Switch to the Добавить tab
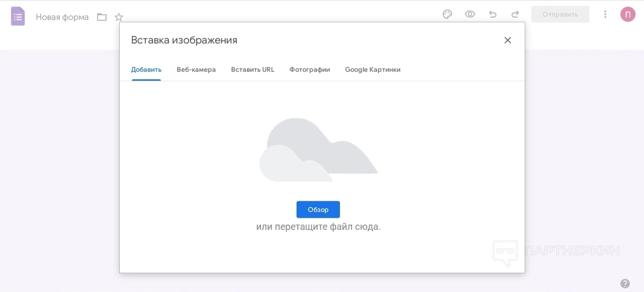Screen dimensions: 644x292 tap(146, 70)
